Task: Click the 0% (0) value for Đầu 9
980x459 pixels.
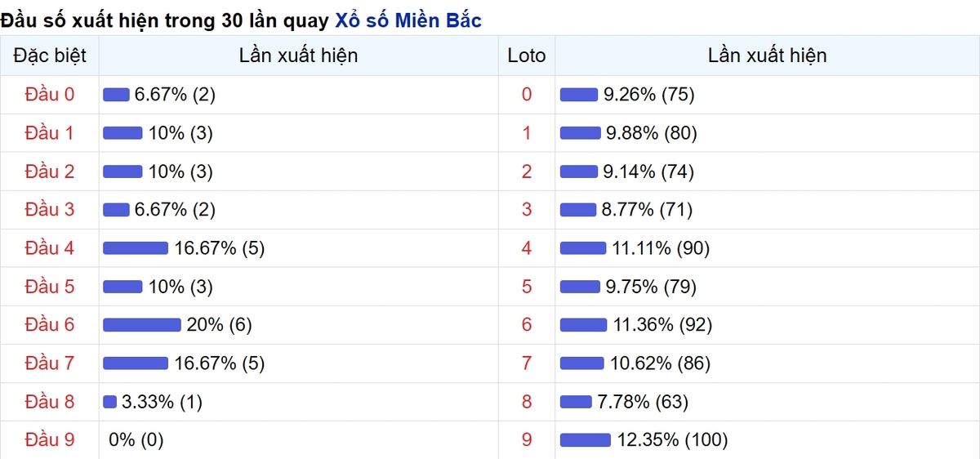Action: [x=136, y=439]
